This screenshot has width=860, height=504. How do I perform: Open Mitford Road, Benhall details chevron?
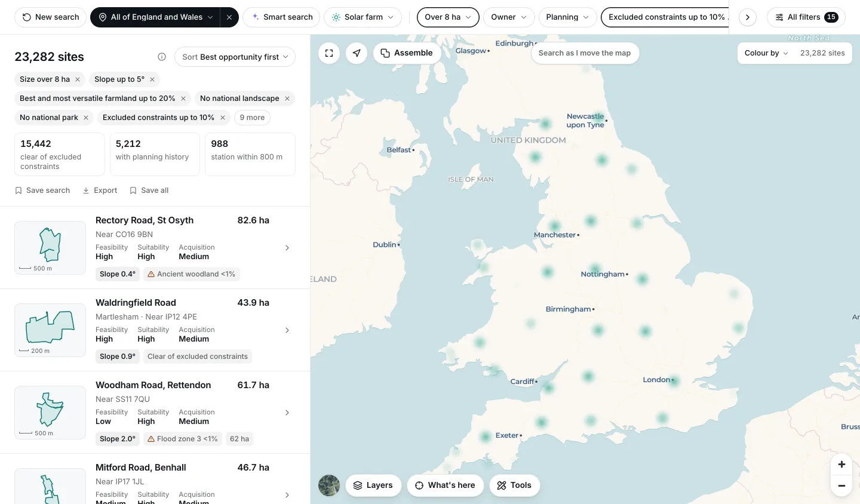[287, 495]
